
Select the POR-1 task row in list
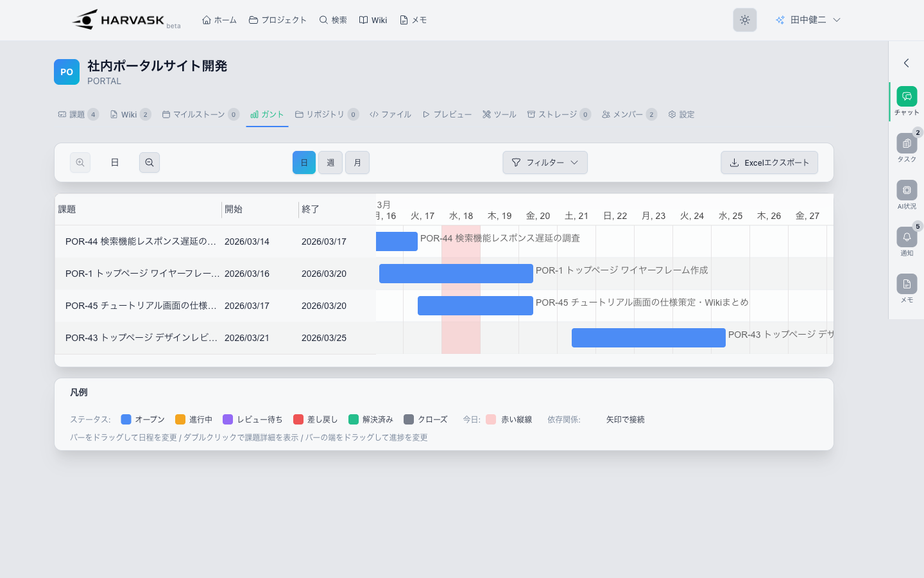point(141,274)
